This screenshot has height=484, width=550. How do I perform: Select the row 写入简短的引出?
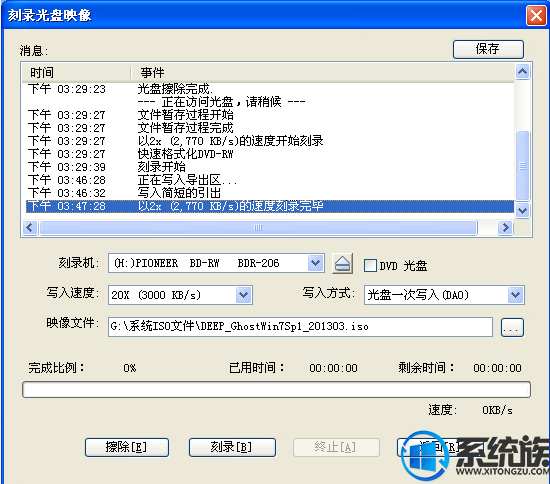[270, 193]
